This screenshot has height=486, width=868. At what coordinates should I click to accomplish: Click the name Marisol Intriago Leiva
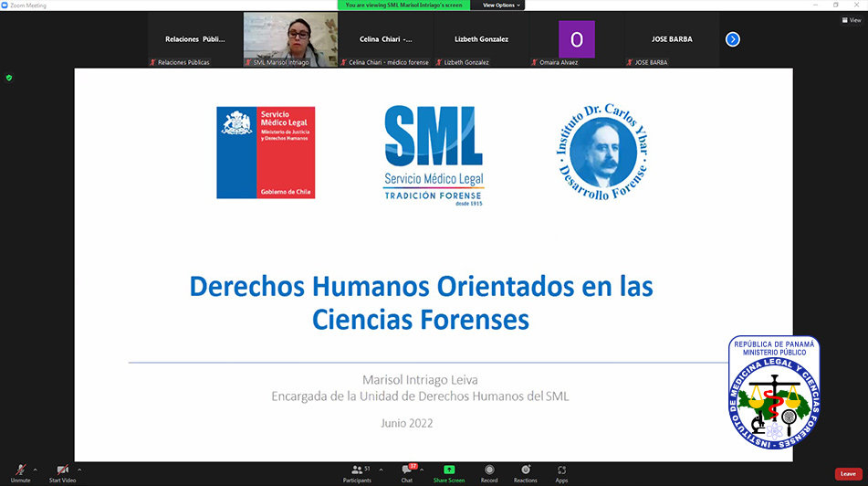tap(420, 380)
